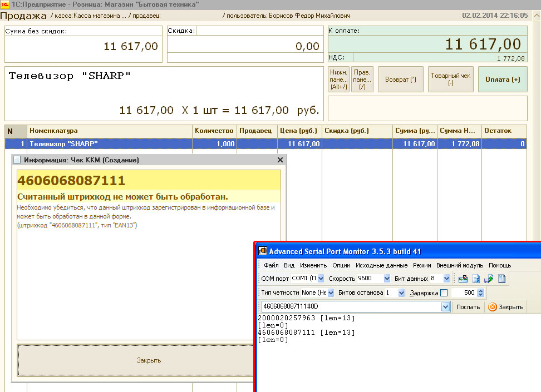The image size is (541, 392).
Task: Click the orange Закрыть port button
Action: pos(505,307)
